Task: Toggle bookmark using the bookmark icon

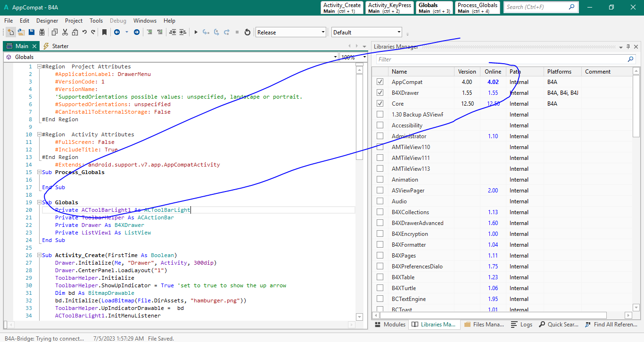Action: point(104,32)
